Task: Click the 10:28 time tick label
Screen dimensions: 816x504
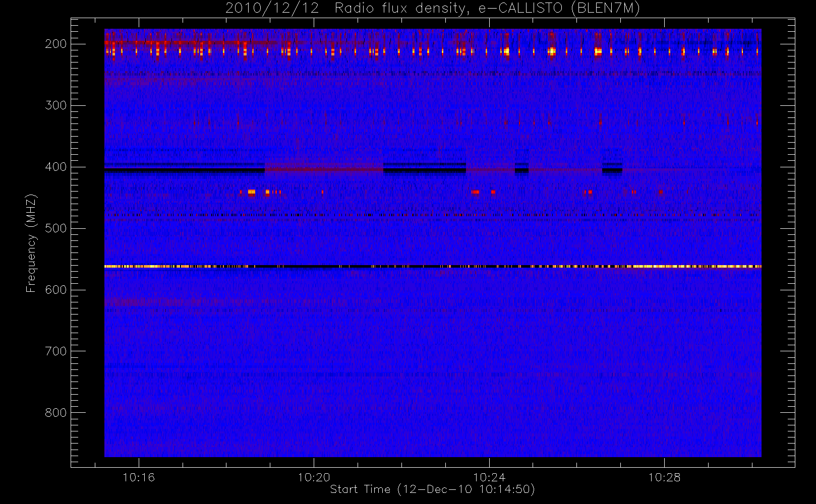Action: (x=664, y=477)
